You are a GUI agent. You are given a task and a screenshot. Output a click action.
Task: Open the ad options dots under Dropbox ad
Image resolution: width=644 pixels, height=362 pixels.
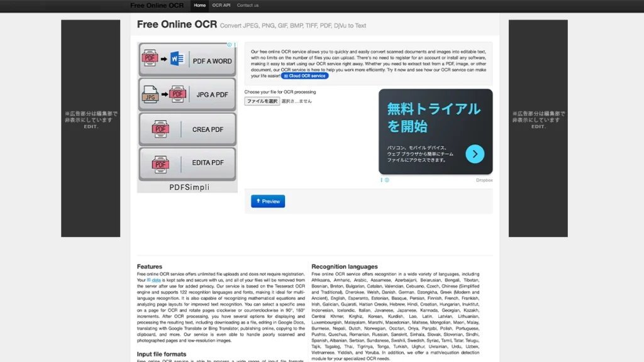click(381, 180)
